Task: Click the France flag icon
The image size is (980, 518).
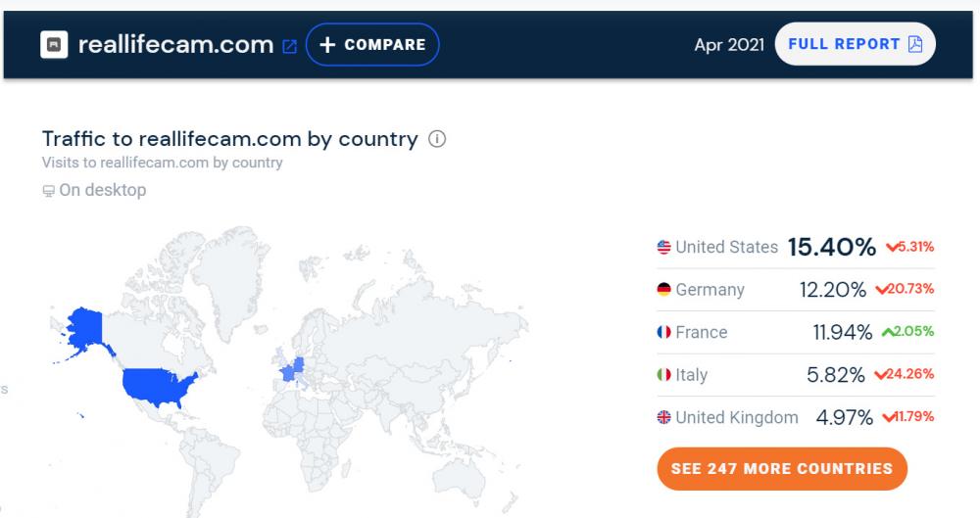Action: 663,333
